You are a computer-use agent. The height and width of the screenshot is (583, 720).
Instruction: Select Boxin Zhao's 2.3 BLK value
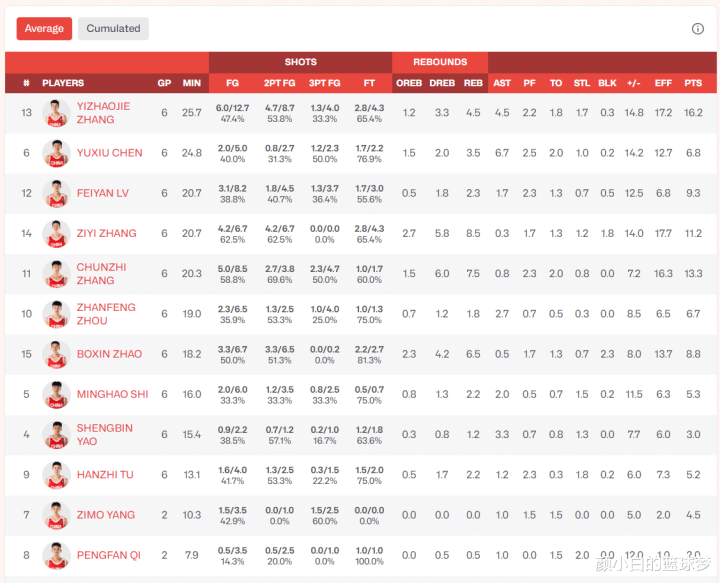[607, 354]
